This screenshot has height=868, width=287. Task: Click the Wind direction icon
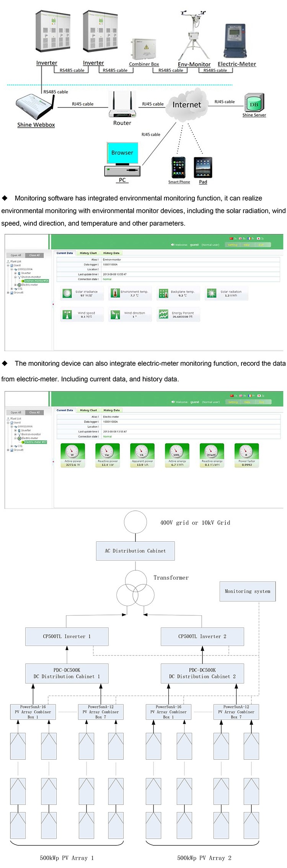[x=115, y=314]
